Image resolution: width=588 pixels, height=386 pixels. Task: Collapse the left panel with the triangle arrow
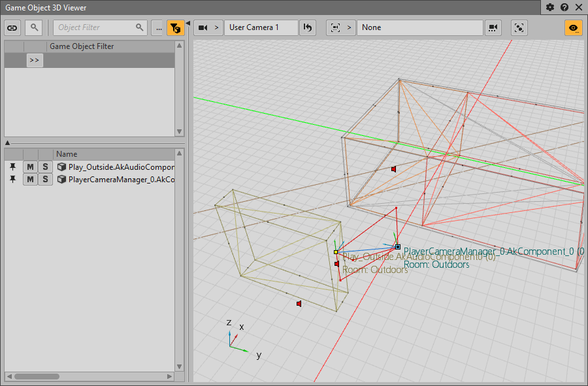click(188, 23)
